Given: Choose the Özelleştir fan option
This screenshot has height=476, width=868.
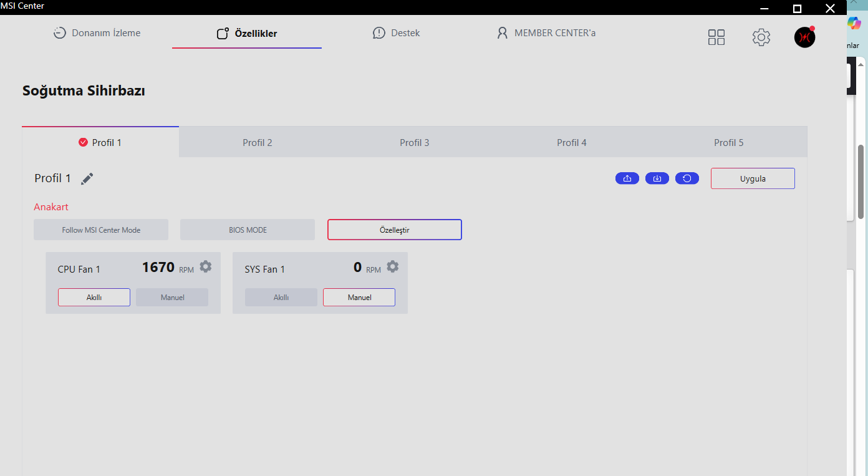Looking at the screenshot, I should click(395, 230).
